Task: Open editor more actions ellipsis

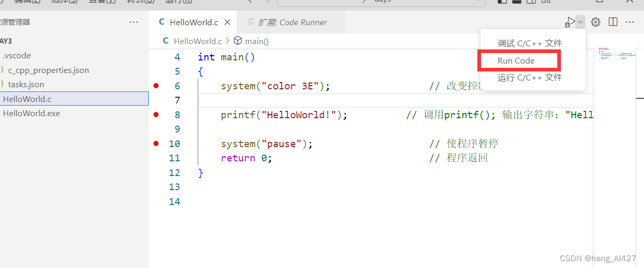Action: pyautogui.click(x=630, y=22)
